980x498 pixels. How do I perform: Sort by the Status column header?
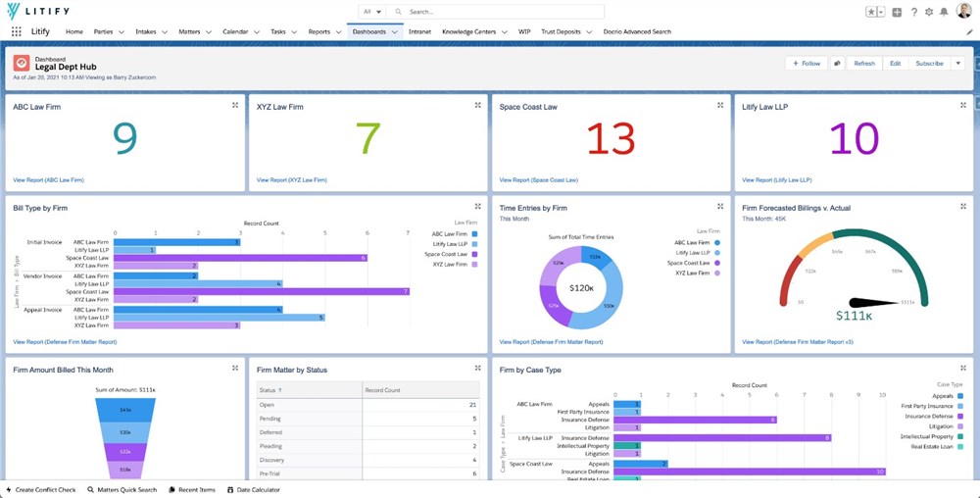click(310, 390)
